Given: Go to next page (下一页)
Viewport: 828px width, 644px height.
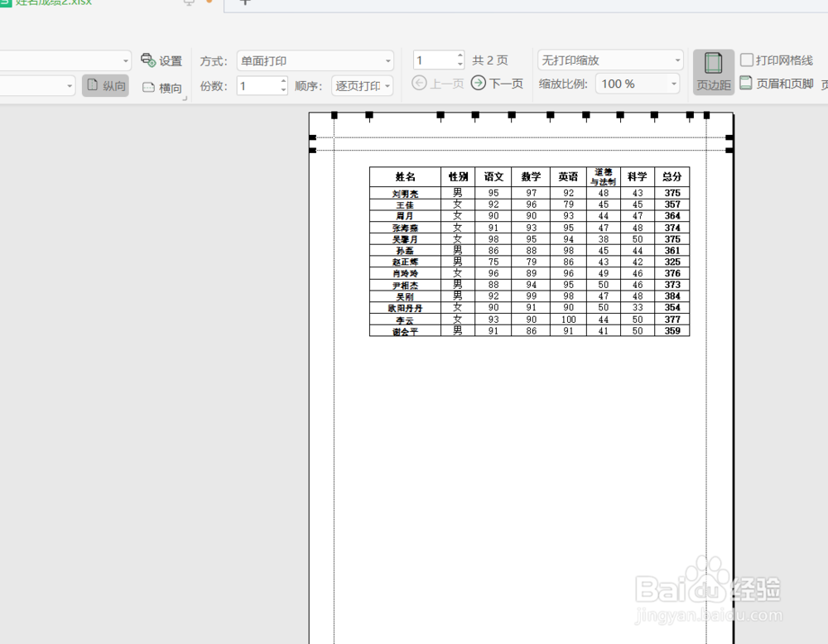Looking at the screenshot, I should coord(497,84).
